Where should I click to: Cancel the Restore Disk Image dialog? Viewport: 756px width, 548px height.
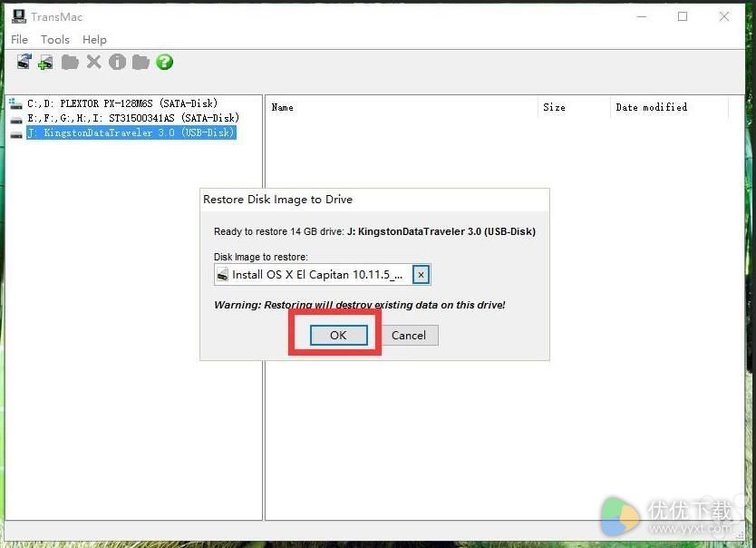click(409, 336)
